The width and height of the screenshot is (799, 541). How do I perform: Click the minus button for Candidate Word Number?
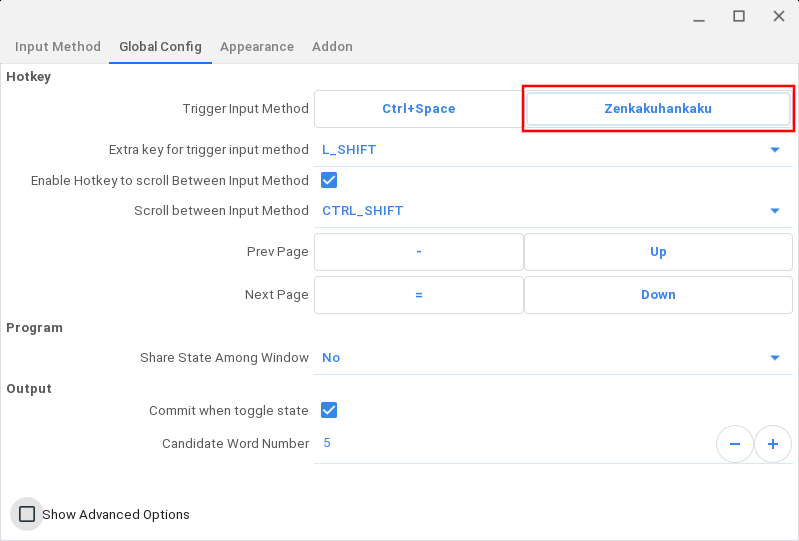735,444
